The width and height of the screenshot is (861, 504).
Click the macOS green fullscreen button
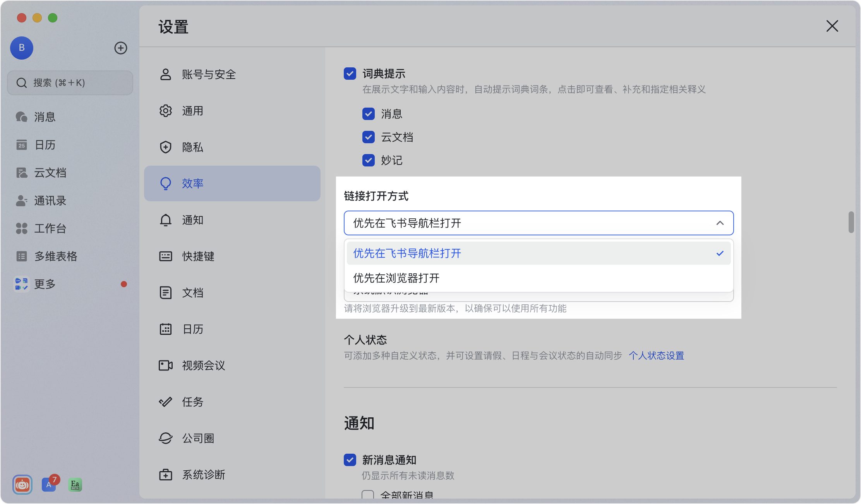(53, 18)
